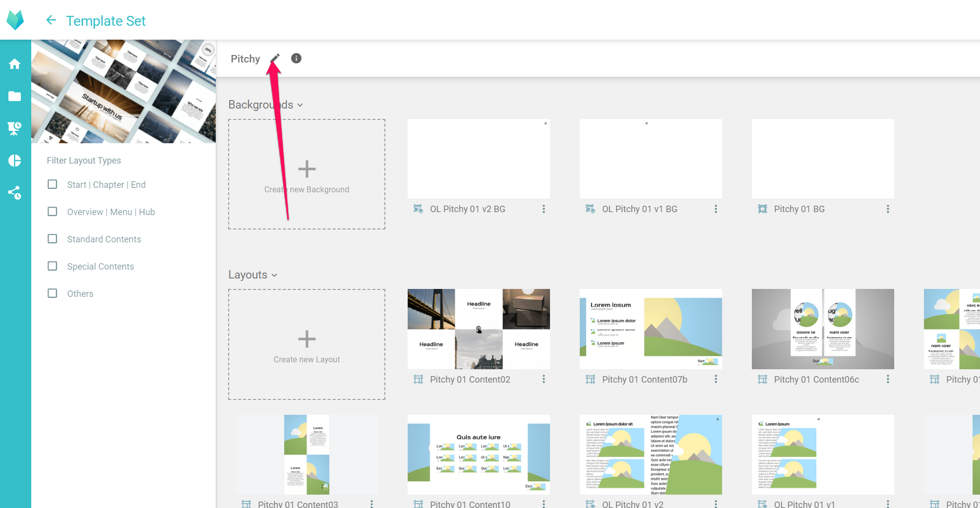This screenshot has height=508, width=980.
Task: Click the layout-type icon beside OL Pitchy 01 v1 BG
Action: [590, 209]
